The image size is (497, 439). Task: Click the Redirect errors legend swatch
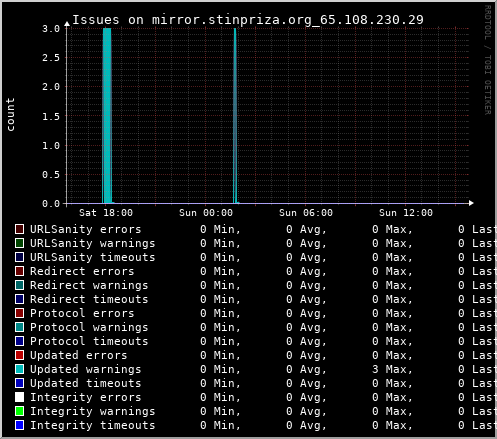point(19,271)
